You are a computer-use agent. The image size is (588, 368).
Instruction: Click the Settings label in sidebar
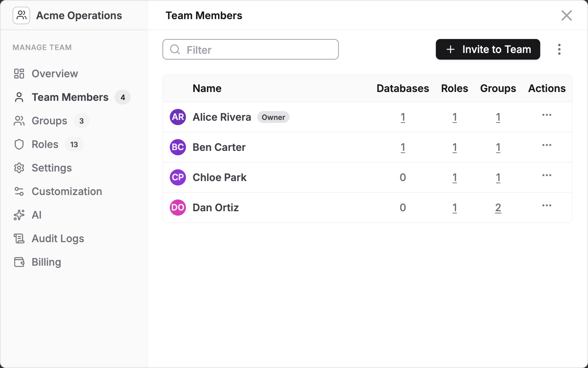(52, 168)
